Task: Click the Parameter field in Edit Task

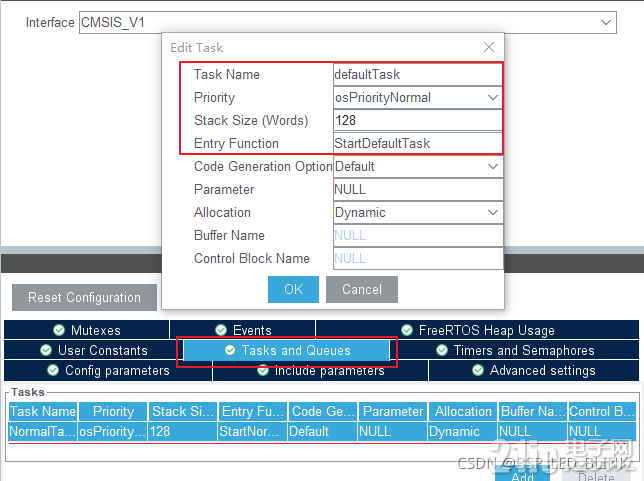Action: [418, 189]
